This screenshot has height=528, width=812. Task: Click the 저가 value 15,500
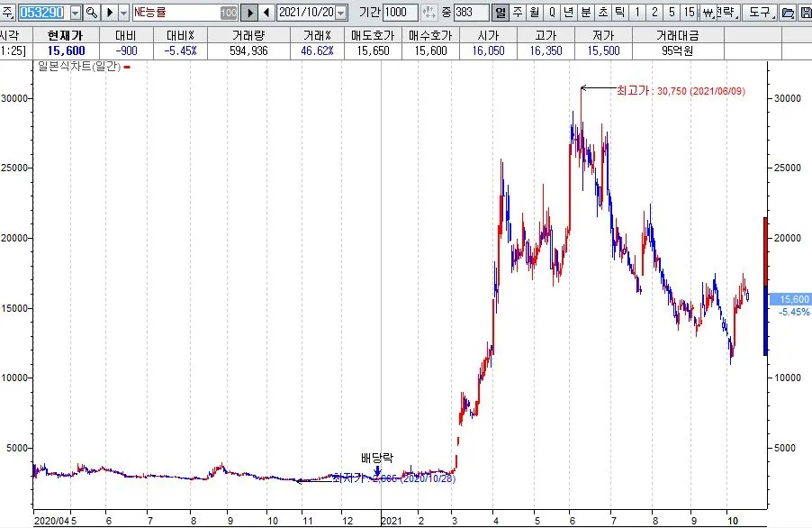pos(603,50)
